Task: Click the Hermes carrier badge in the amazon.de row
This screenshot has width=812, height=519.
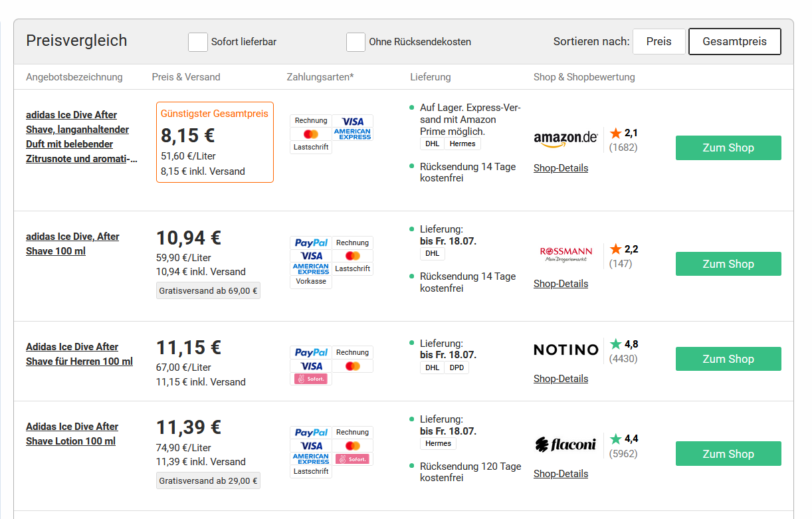Action: [x=462, y=144]
